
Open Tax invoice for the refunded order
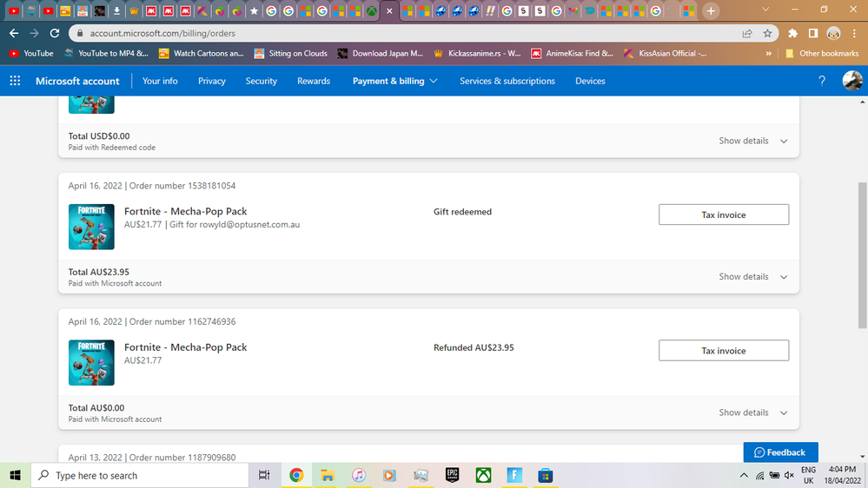click(x=724, y=350)
